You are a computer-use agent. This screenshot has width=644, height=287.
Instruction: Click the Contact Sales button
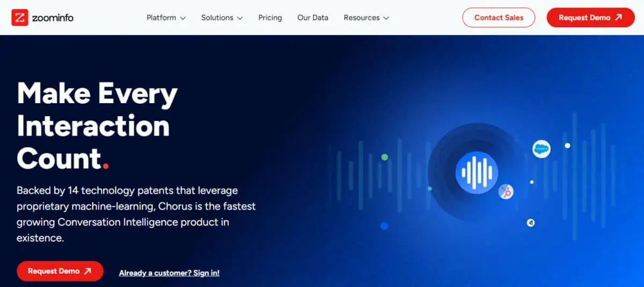click(x=499, y=17)
